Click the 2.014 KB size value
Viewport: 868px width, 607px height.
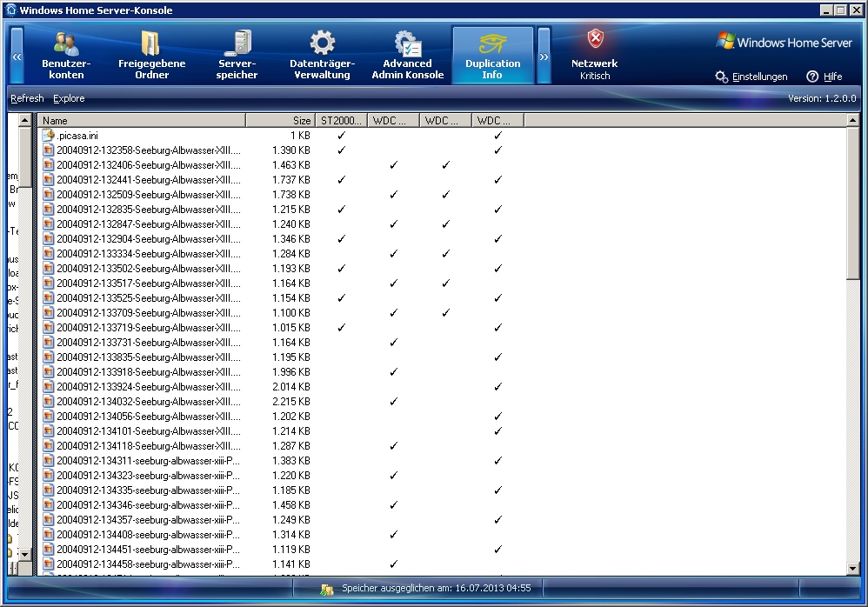coord(291,387)
